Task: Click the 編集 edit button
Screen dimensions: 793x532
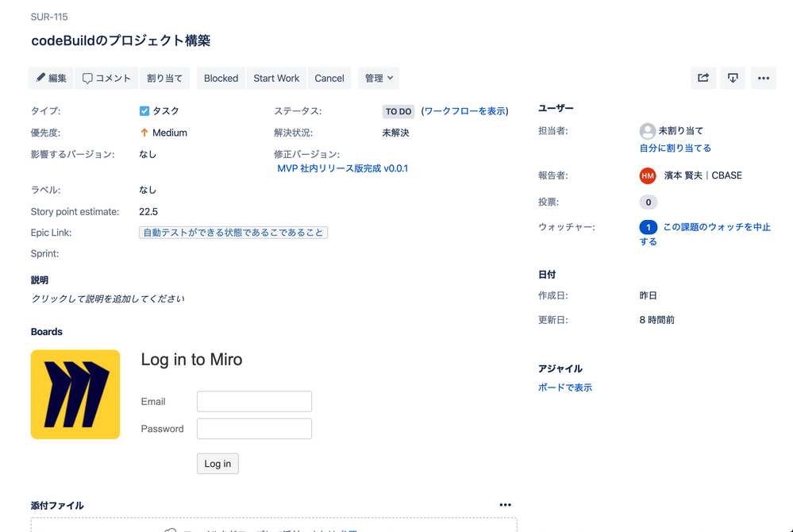Action: (51, 79)
